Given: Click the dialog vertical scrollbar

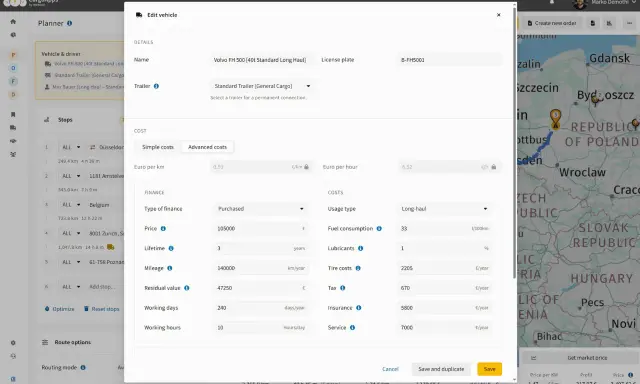Looking at the screenshot, I should tap(514, 143).
